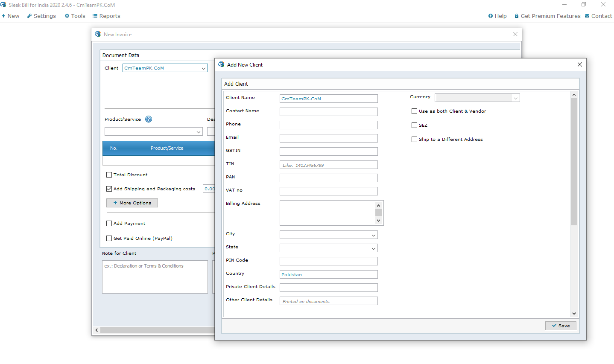This screenshot has width=614, height=364.
Task: Click New Invoice horizontal scroll left arrow
Action: point(96,330)
